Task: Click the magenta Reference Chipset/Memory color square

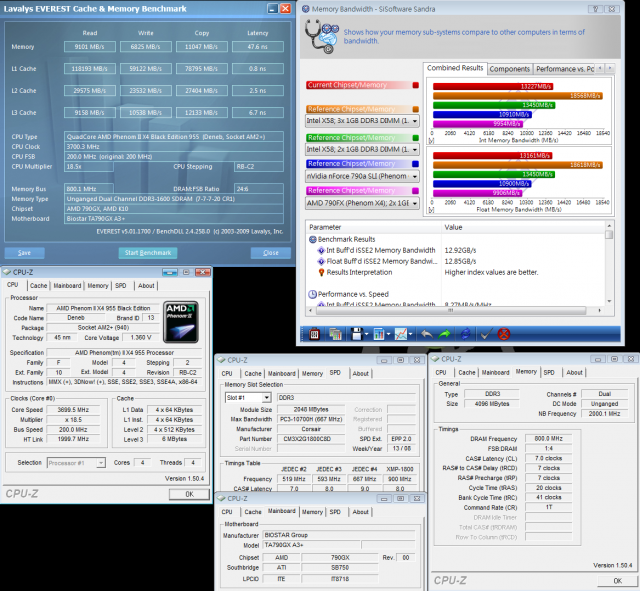Action: pyautogui.click(x=416, y=191)
